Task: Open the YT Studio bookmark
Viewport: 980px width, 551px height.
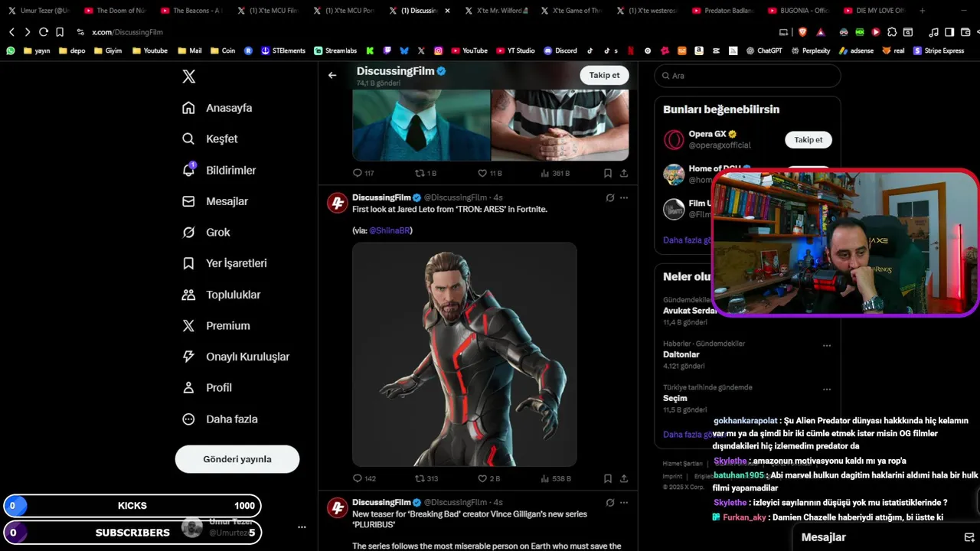Action: 515,51
